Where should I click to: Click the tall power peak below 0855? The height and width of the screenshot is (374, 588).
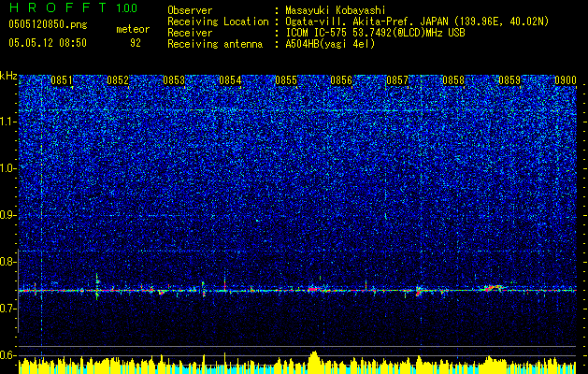(x=315, y=361)
